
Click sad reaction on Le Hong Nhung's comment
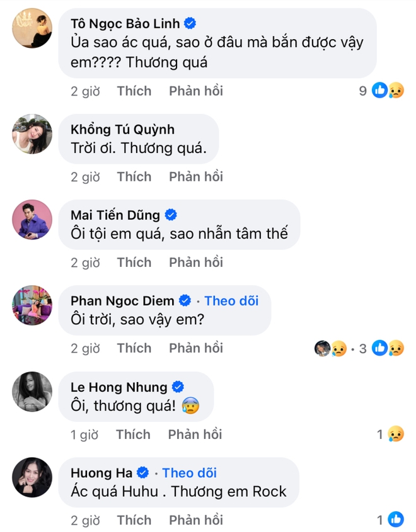tap(395, 434)
